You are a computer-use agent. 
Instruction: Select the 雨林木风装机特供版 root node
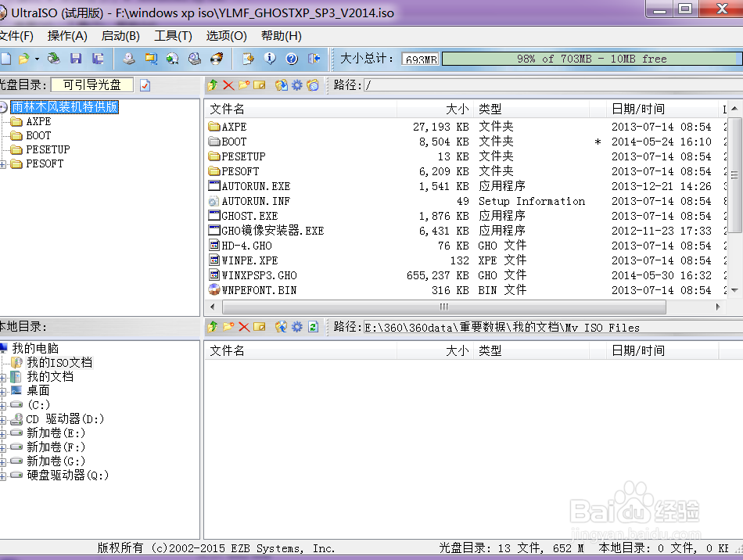64,107
